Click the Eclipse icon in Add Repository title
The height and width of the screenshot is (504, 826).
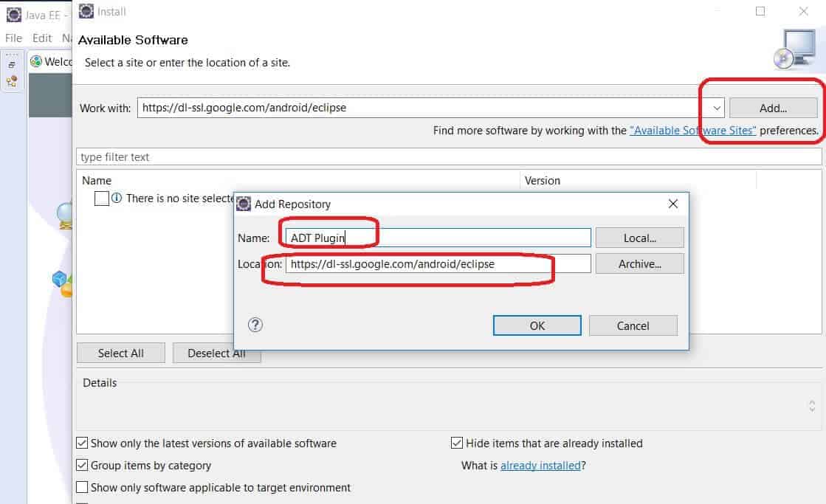coord(244,204)
